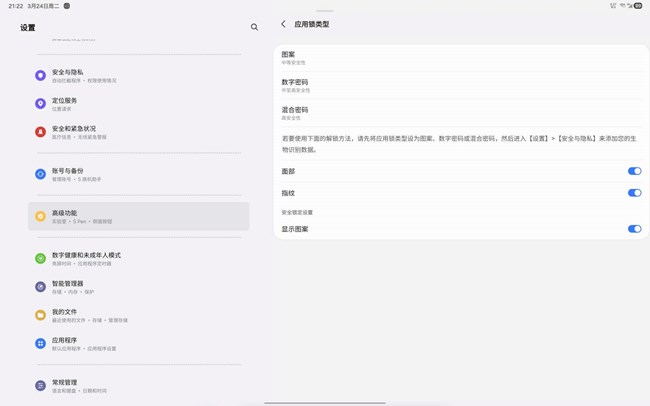Tap the 我的文件 folder icon

pos(41,315)
